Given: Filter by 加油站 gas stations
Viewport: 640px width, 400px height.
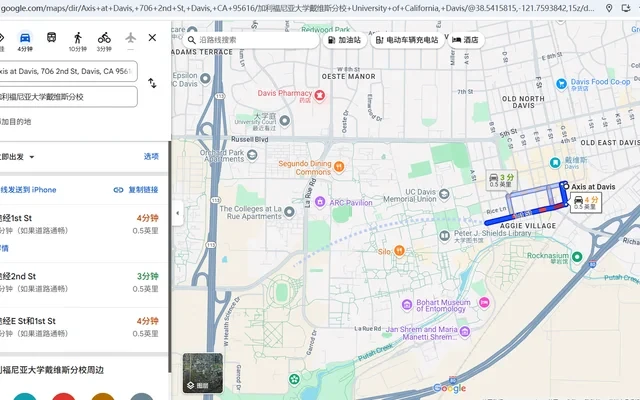Looking at the screenshot, I should pos(345,40).
